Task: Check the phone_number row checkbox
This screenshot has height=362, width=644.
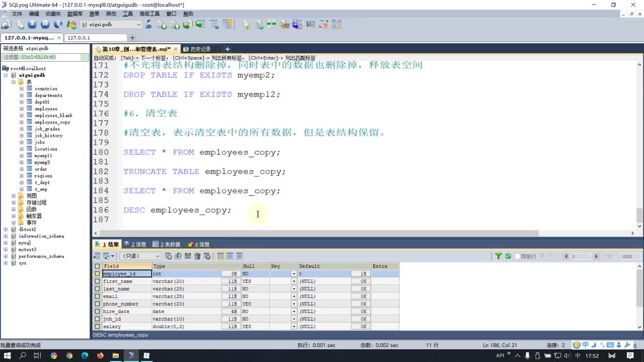Action: point(97,304)
